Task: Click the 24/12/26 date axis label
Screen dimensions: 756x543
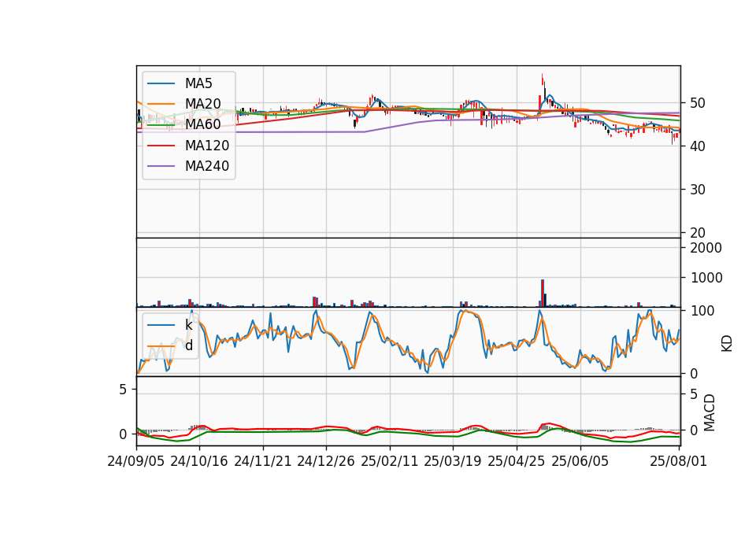Action: pyautogui.click(x=326, y=461)
